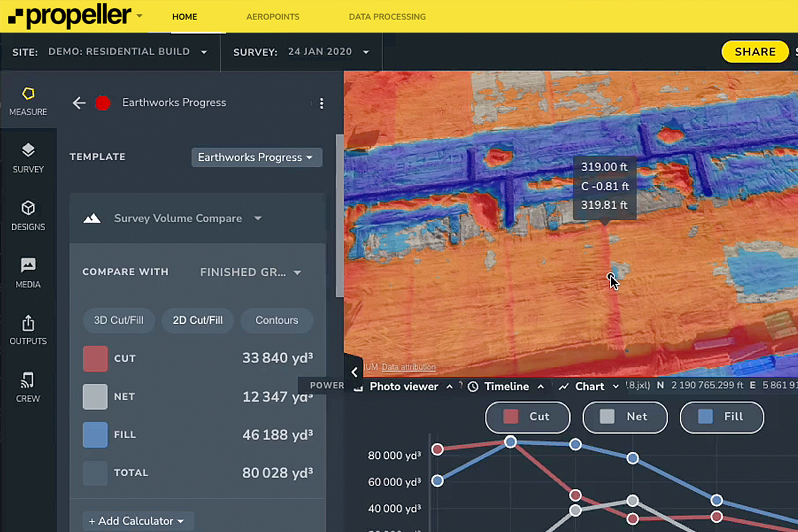Click the 319.00 ft tooltip value

pos(604,167)
